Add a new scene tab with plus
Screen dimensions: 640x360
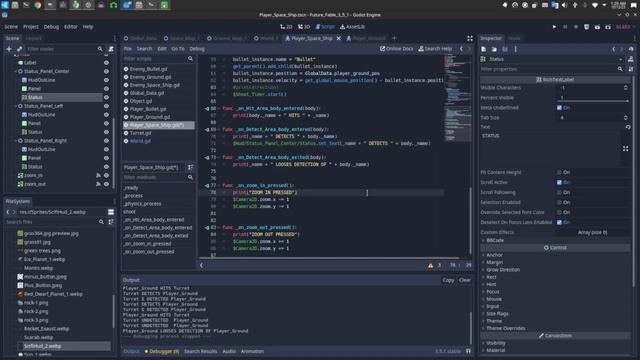394,38
